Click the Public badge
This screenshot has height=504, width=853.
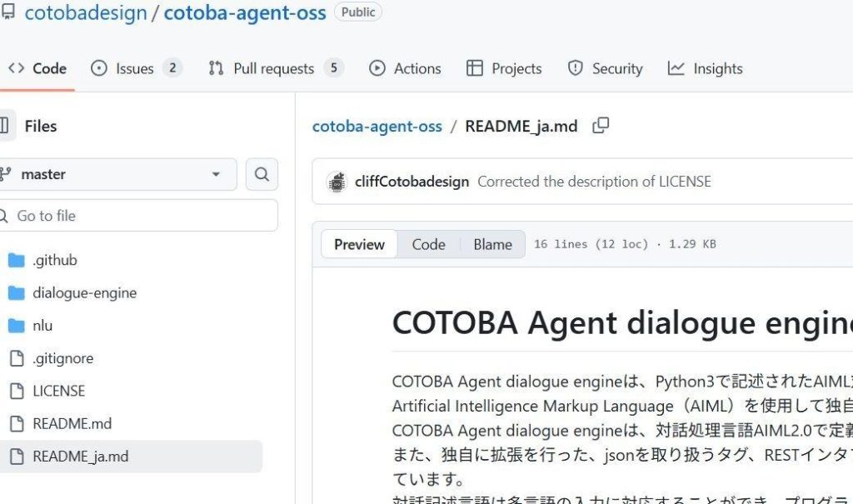tap(358, 12)
